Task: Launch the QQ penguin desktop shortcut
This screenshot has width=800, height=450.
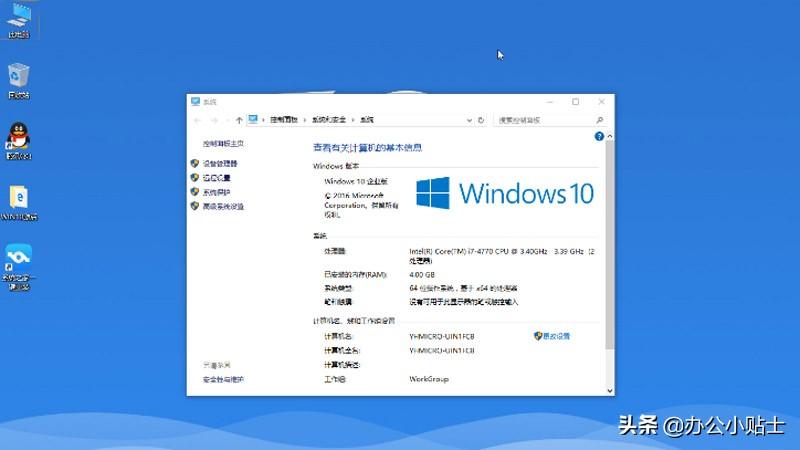Action: [x=19, y=140]
